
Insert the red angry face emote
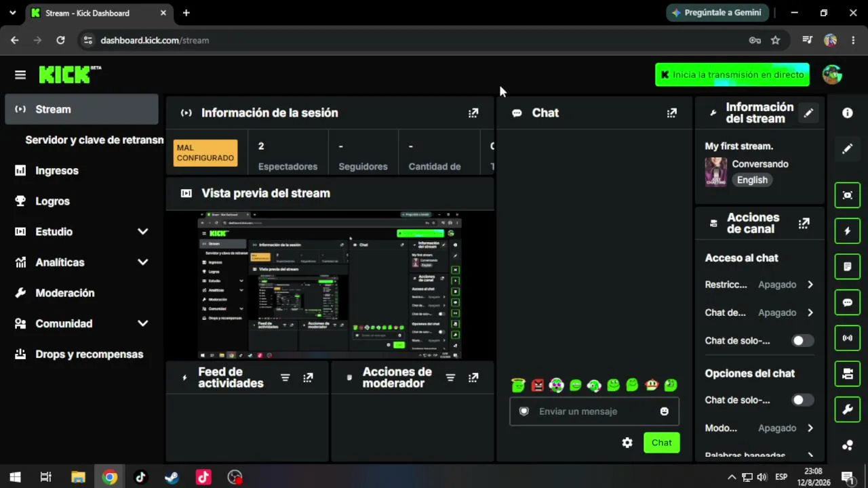tap(538, 385)
